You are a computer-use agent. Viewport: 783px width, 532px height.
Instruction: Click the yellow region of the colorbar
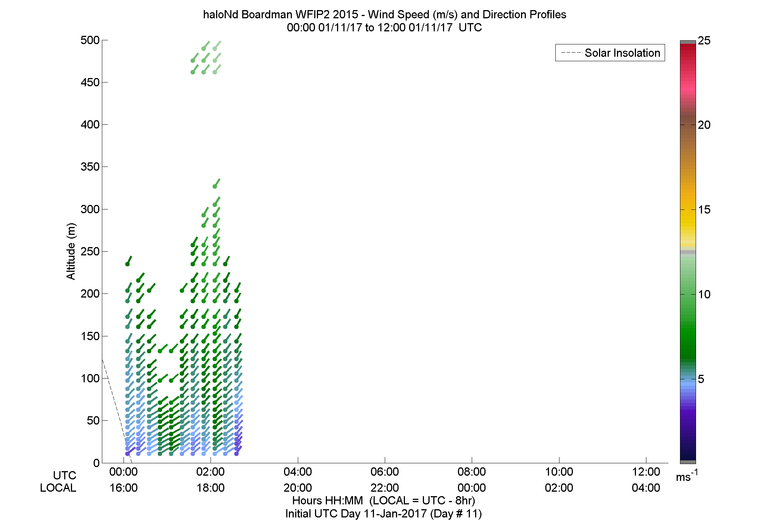coord(688,220)
